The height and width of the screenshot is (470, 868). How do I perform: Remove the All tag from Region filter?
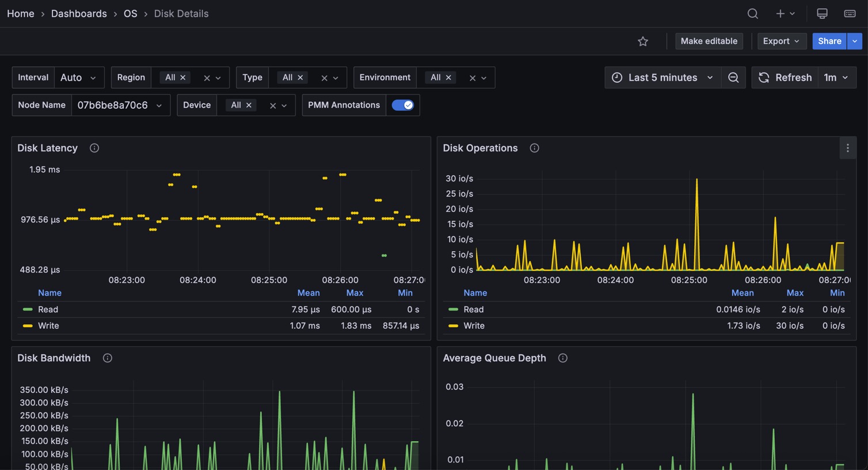click(x=183, y=78)
